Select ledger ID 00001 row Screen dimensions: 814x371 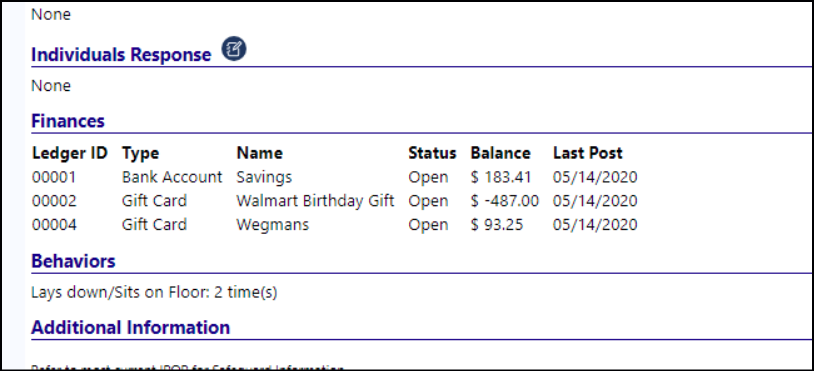click(x=335, y=177)
